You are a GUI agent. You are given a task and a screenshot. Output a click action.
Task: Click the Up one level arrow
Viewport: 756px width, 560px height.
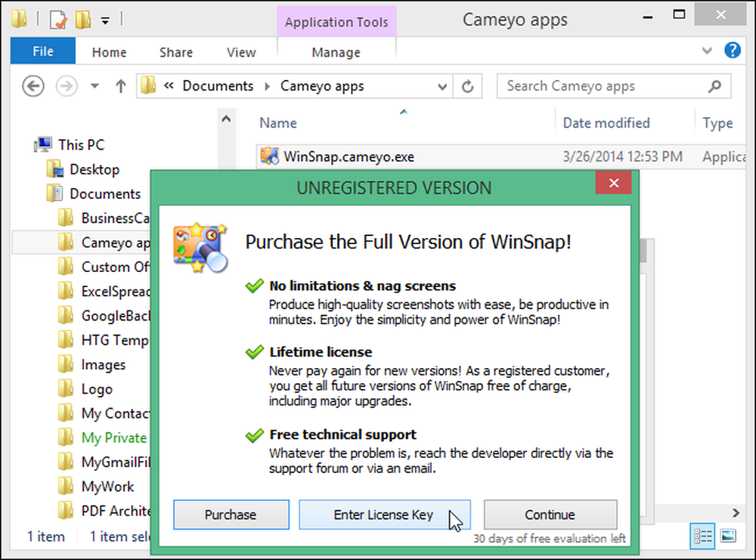[x=121, y=86]
